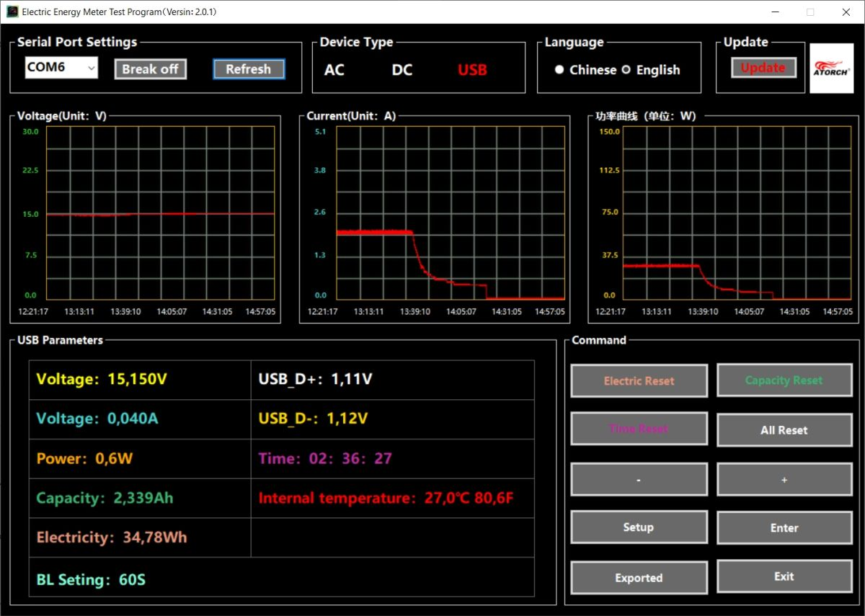The height and width of the screenshot is (616, 865).
Task: Click the Voltage: 15,150V reading
Action: click(x=102, y=379)
